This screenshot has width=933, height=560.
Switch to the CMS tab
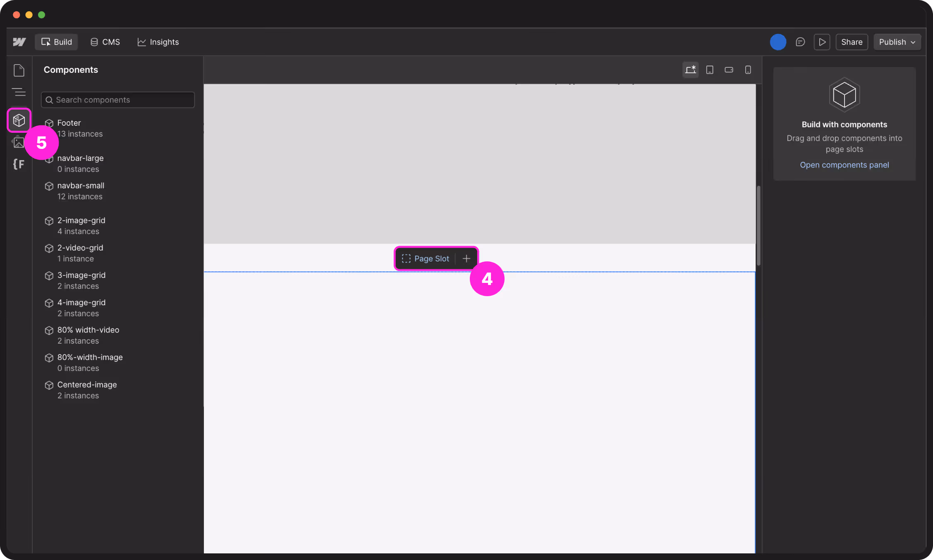pos(105,42)
